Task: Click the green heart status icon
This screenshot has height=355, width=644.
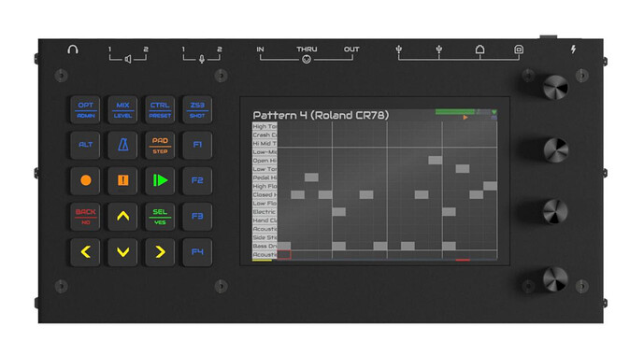Action: coord(494,111)
